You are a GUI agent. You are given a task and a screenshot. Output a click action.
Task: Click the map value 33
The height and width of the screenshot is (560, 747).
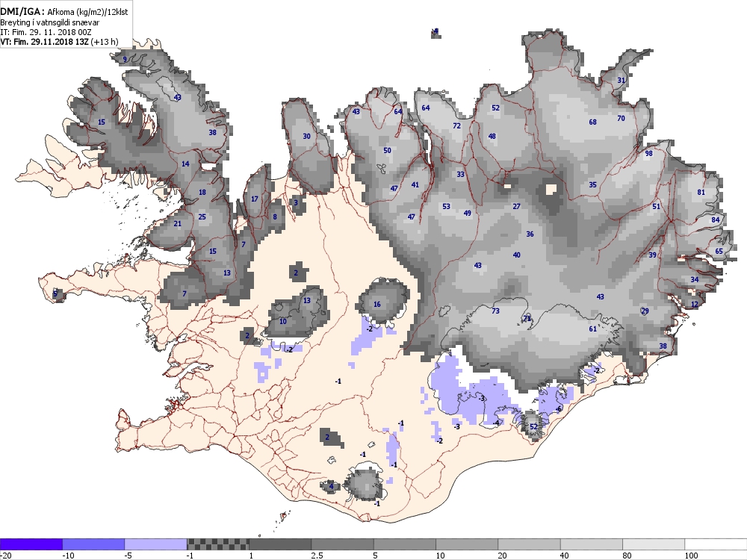(460, 174)
